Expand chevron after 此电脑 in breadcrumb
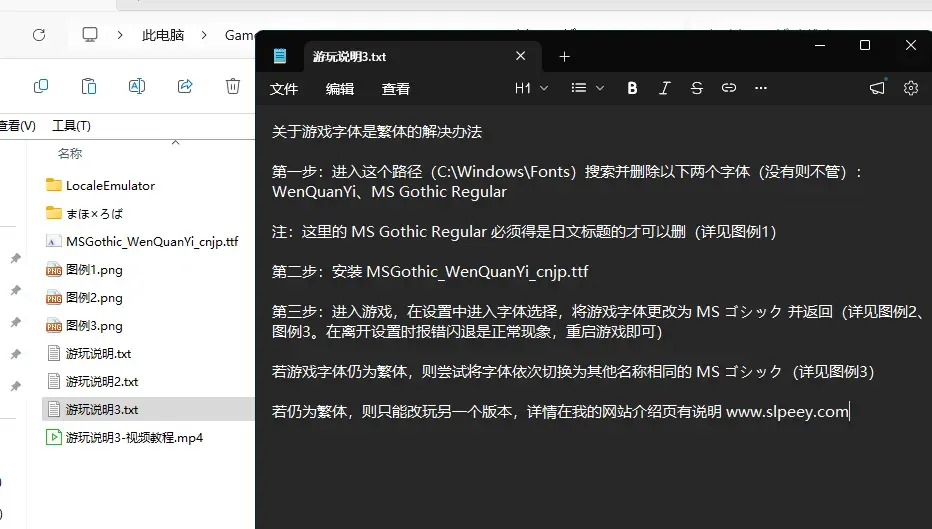This screenshot has width=932, height=529. [x=204, y=35]
